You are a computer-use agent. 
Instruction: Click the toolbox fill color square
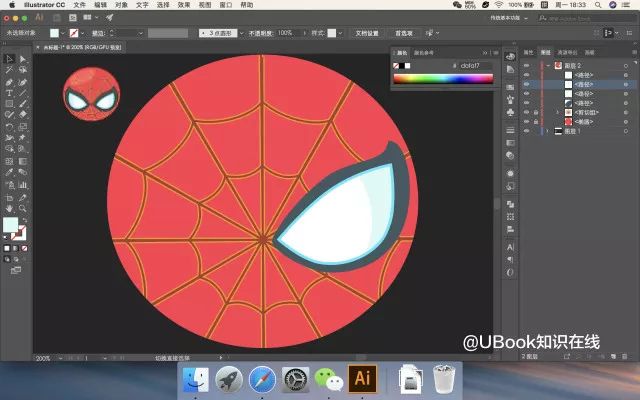tap(11, 225)
